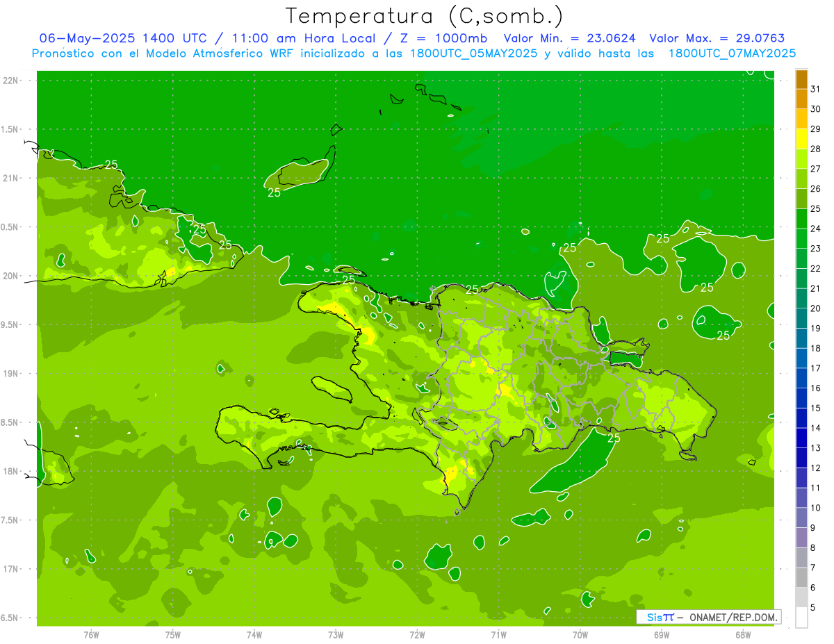Click legend value 20

point(816,308)
